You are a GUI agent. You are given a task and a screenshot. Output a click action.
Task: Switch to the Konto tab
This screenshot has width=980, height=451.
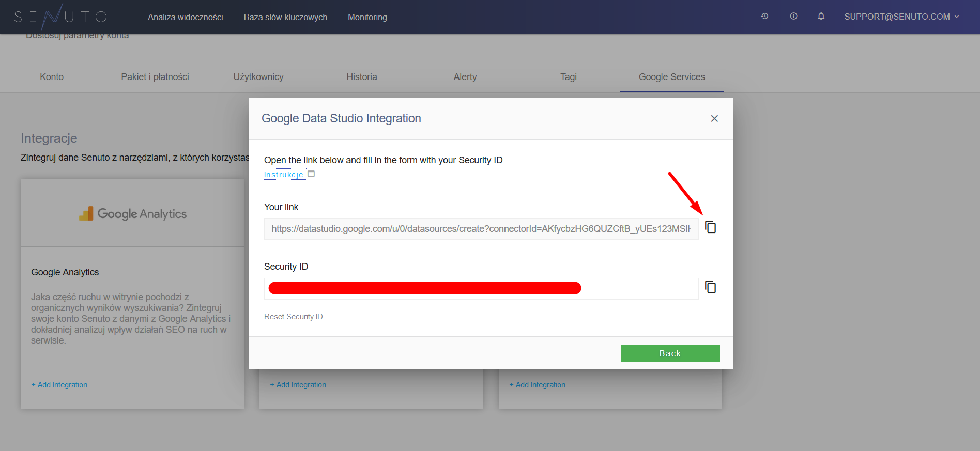52,77
